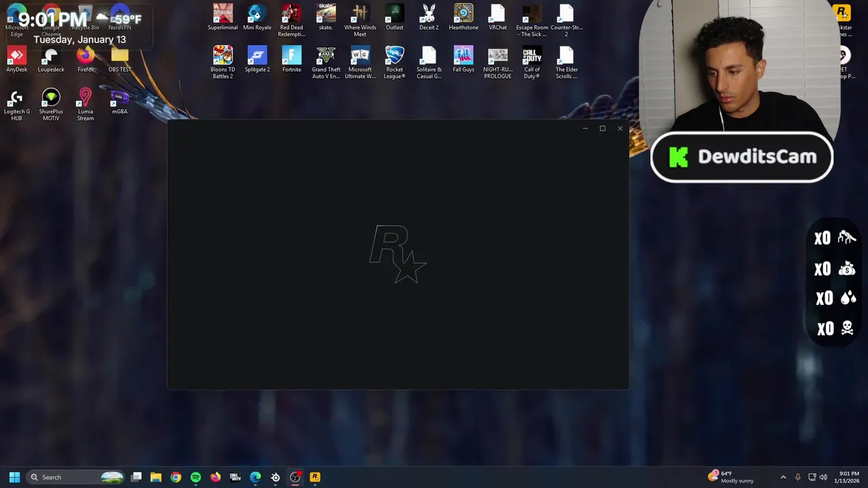
Task: Open the Splitgate 2 desktop icon
Action: (257, 60)
